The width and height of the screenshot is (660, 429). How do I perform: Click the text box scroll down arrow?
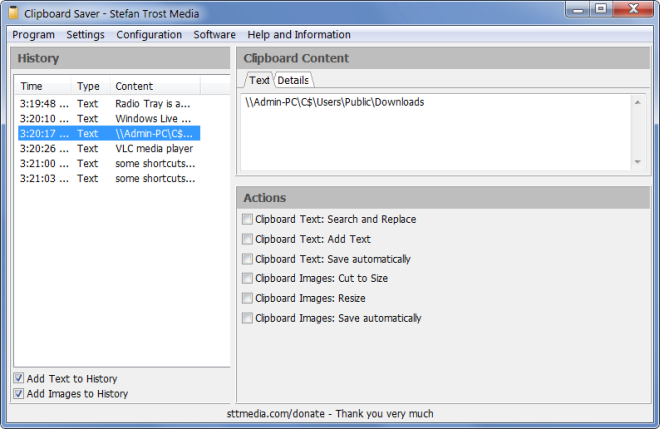click(x=637, y=162)
